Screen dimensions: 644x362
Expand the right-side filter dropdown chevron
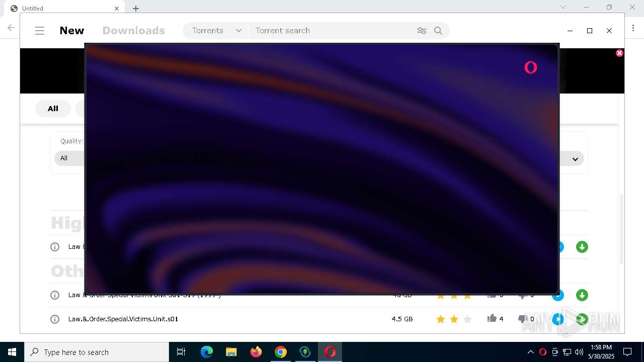(x=575, y=159)
